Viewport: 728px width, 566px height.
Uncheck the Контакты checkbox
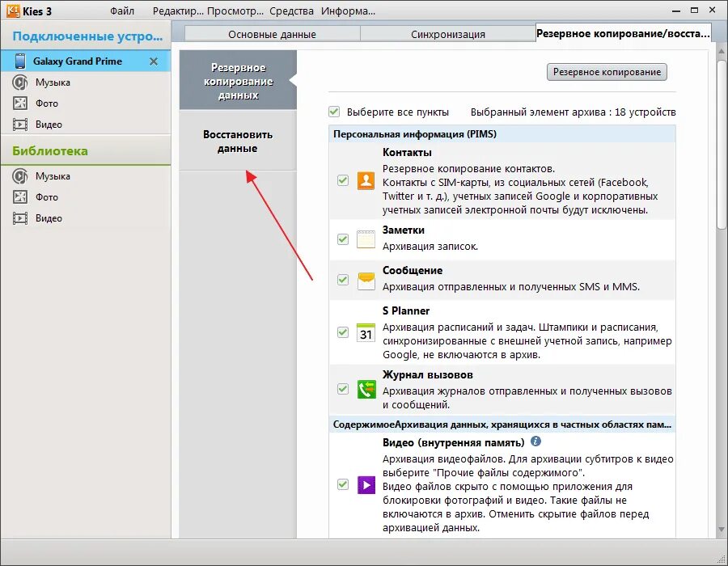[343, 180]
